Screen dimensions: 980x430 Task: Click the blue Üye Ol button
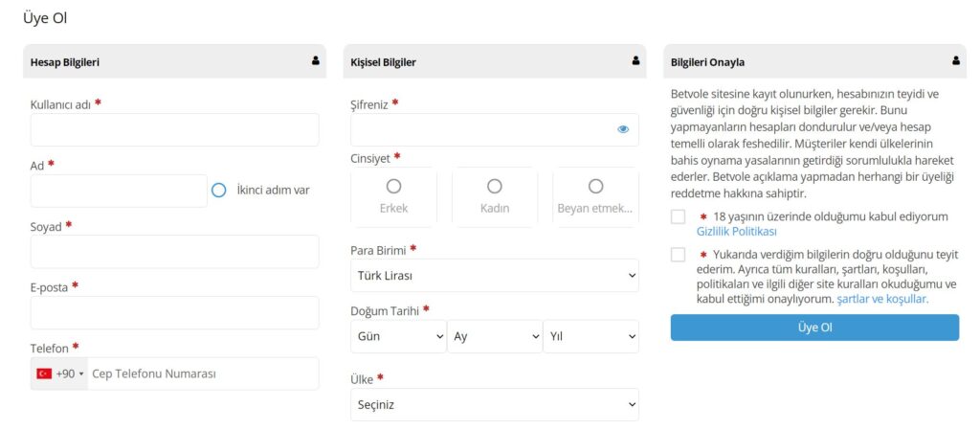tap(814, 328)
